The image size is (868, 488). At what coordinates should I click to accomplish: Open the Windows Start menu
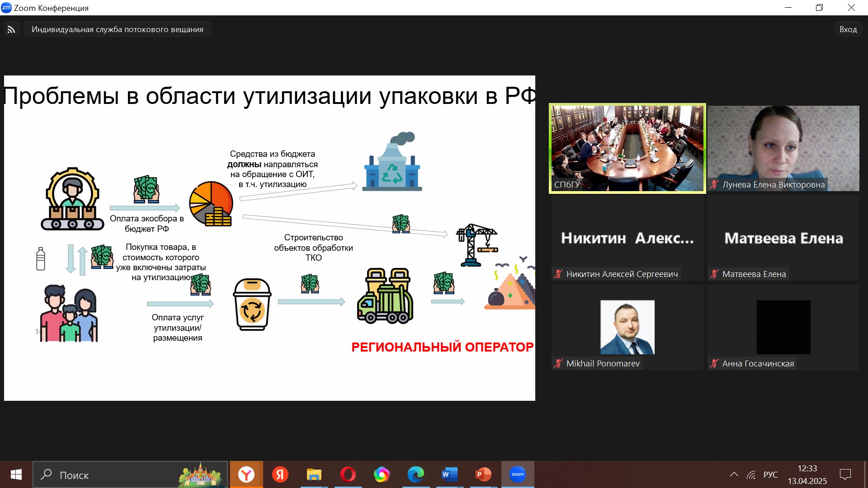tap(16, 474)
